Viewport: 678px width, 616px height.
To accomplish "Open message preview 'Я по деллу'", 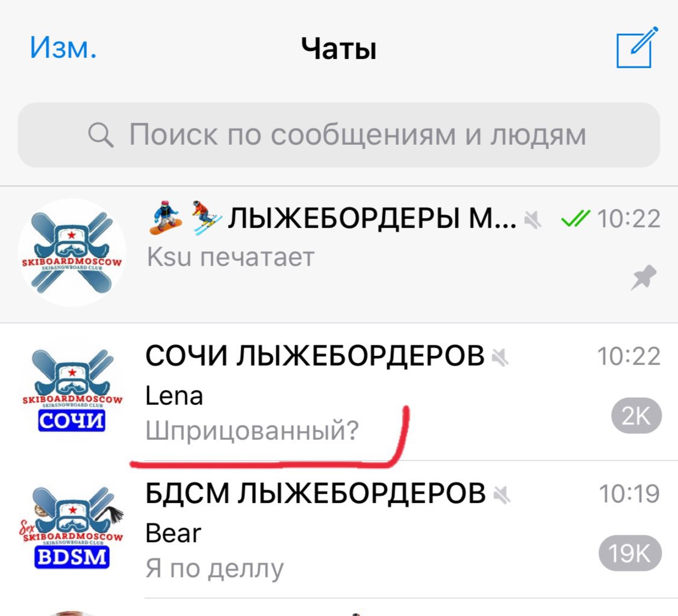I will click(215, 568).
